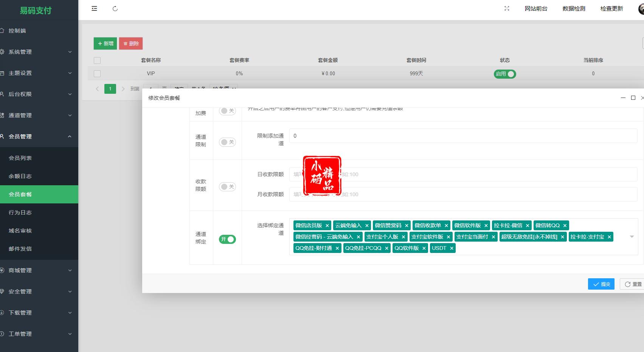644x352 pixels.
Task: Reset the form with 重置
Action: (632, 284)
